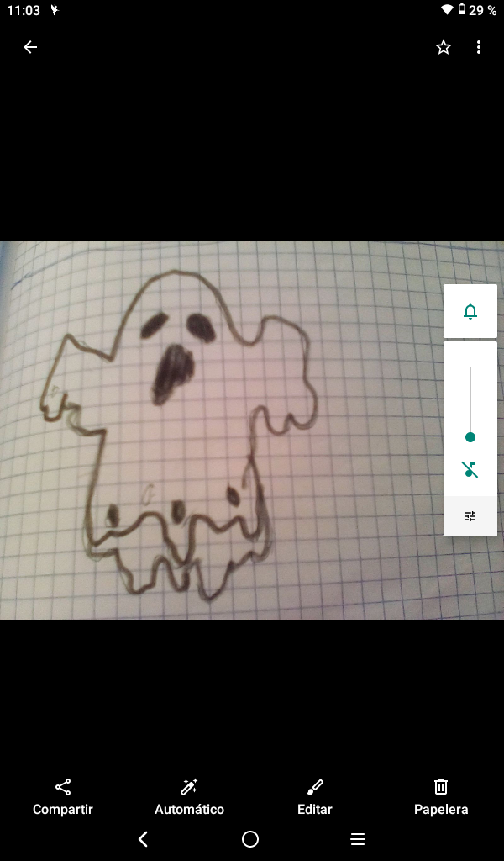Image resolution: width=504 pixels, height=861 pixels.
Task: Tap the notification icon beside the clock
Action: [x=55, y=10]
